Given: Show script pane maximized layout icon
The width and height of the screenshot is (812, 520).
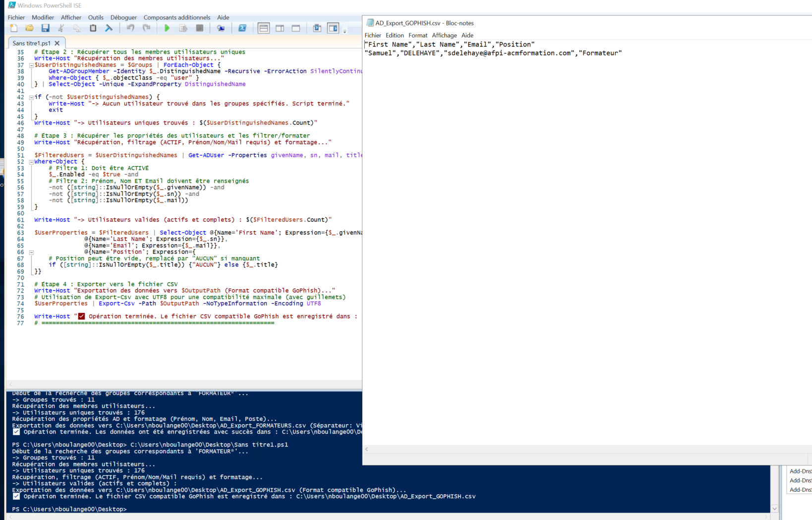Looking at the screenshot, I should pyautogui.click(x=296, y=28).
